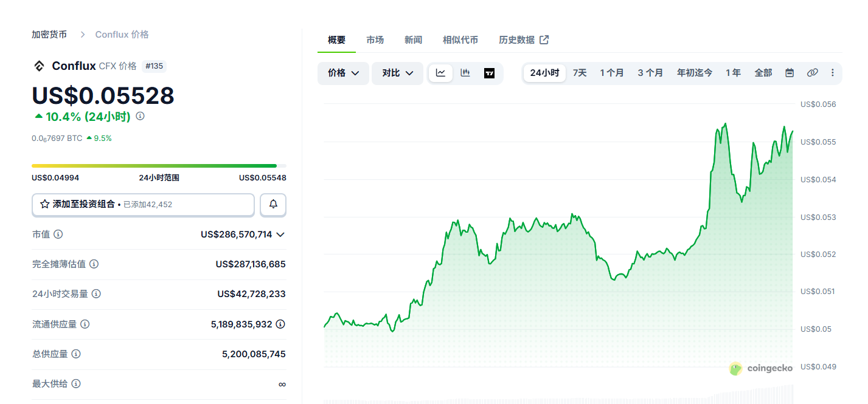This screenshot has width=868, height=404.
Task: Click the US$0.05548 high value
Action: point(262,178)
